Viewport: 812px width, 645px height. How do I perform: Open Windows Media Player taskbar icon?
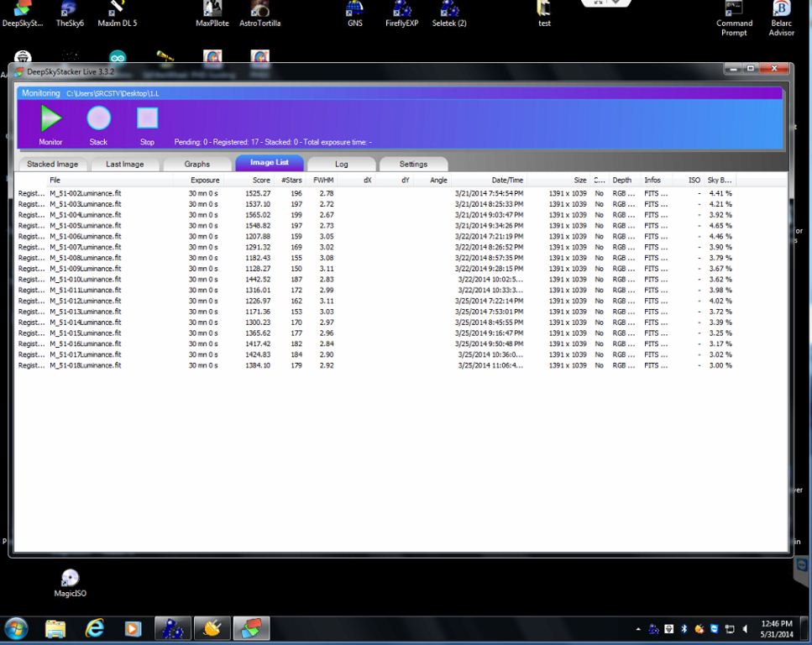pos(133,629)
